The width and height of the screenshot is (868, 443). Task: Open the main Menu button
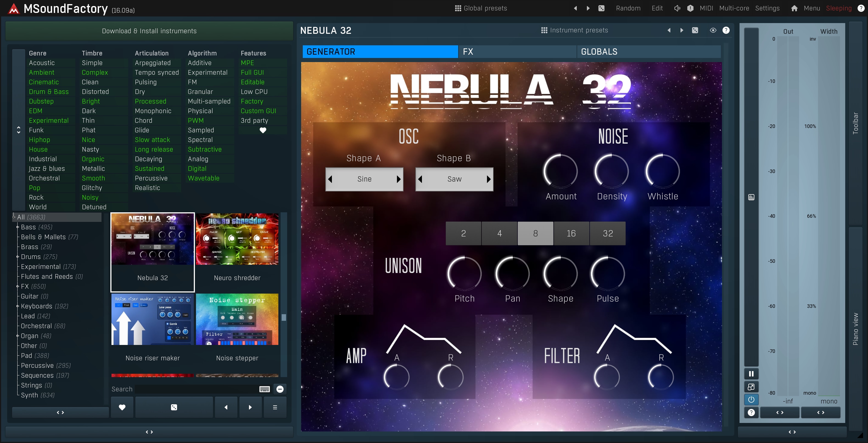[x=812, y=8]
